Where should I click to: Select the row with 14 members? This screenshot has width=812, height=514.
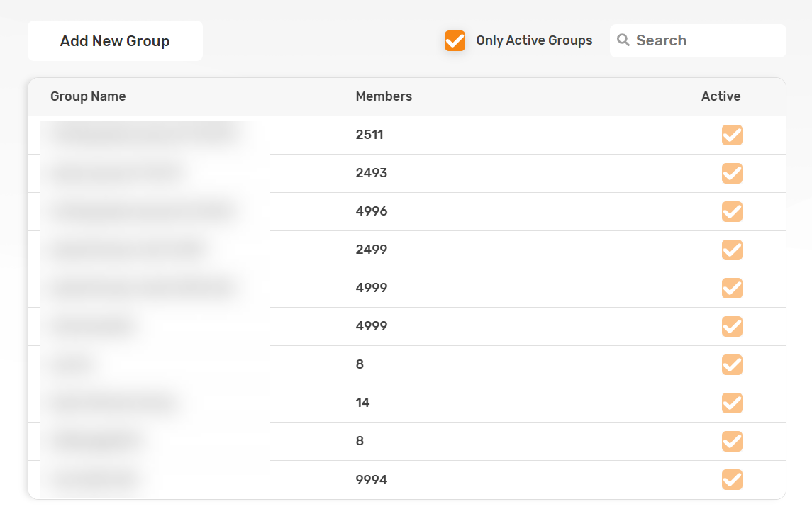(362, 403)
